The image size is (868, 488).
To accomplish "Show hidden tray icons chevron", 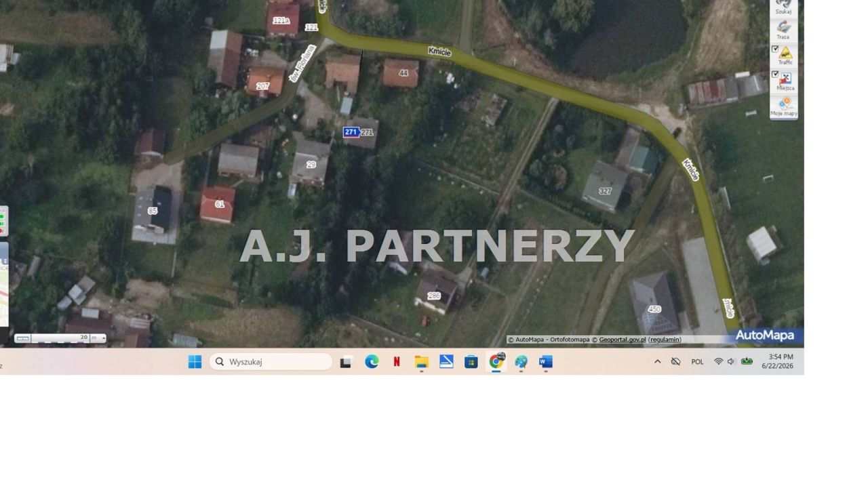I will coord(657,362).
